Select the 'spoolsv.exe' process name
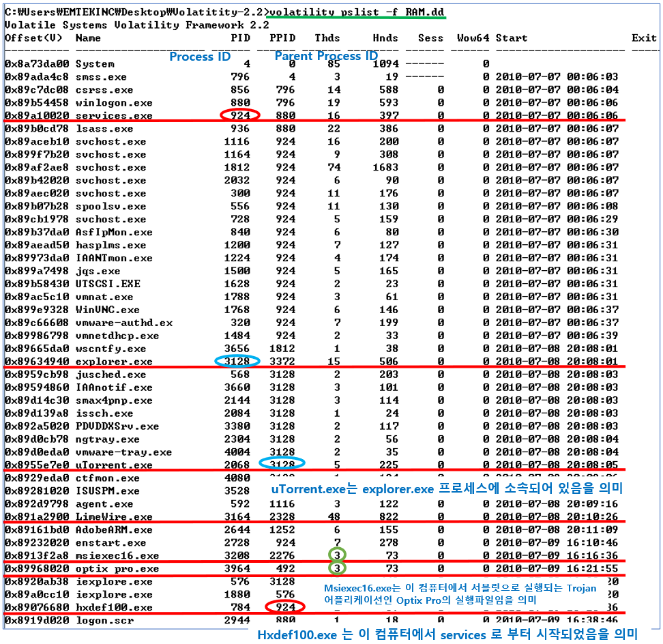 coord(110,206)
